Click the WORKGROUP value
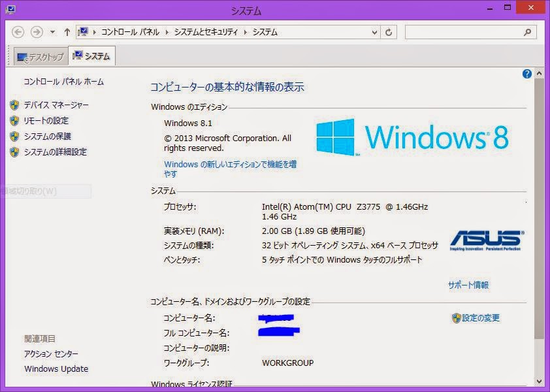The image size is (550, 392). [287, 363]
